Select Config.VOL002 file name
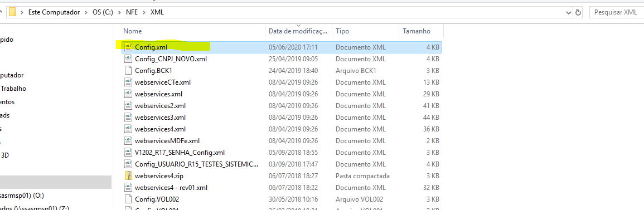 157,199
